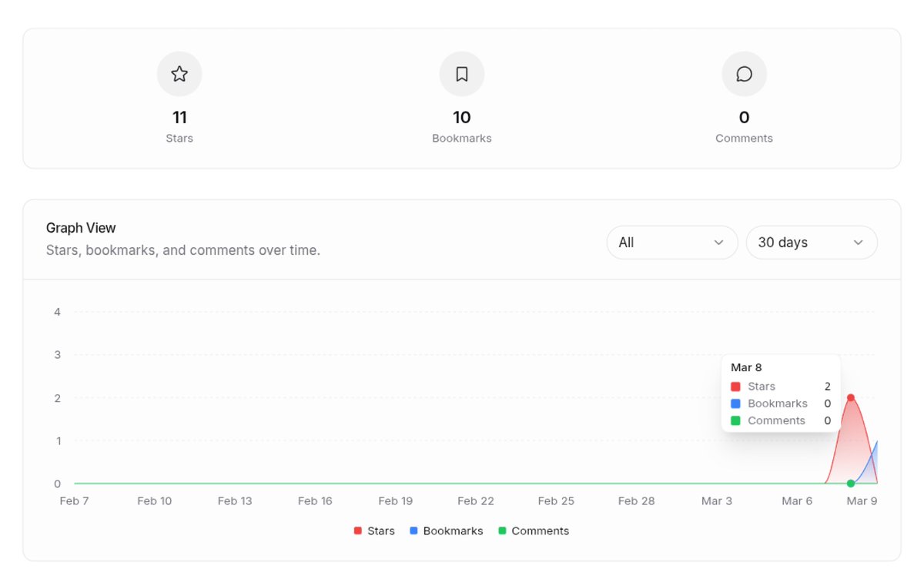Viewport: 924px width, 586px height.
Task: Click the Mar 9 axis label
Action: 862,501
